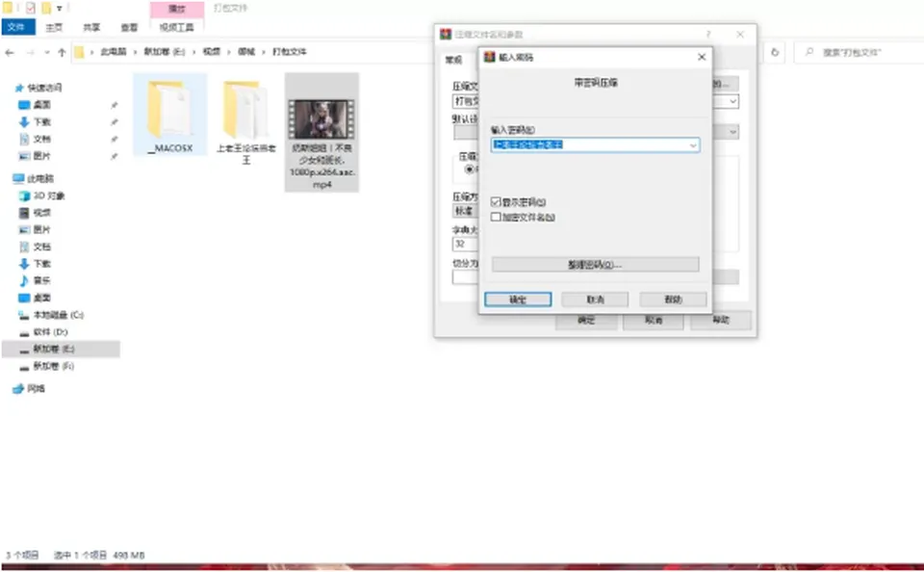
Task: Switch to the View (查看) ribbon tab
Action: point(129,27)
